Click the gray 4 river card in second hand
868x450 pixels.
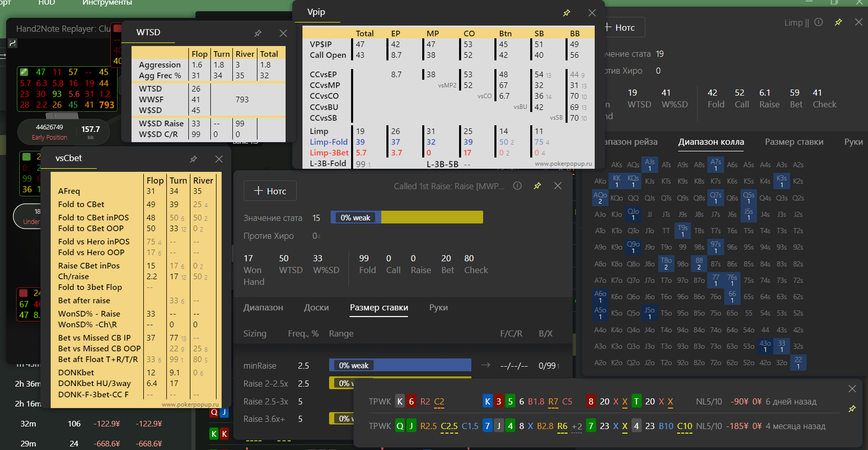pos(636,426)
